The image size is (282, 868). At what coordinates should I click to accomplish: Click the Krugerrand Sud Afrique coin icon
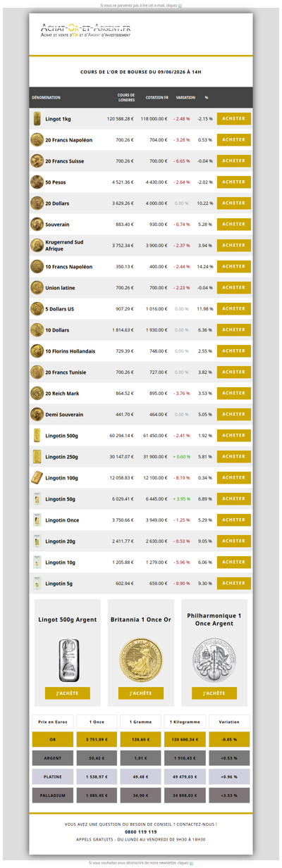click(x=37, y=246)
